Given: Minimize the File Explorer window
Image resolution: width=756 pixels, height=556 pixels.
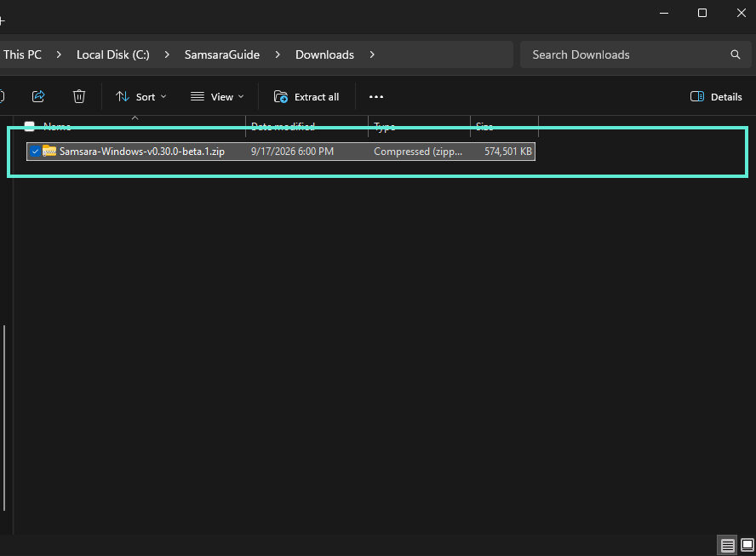Looking at the screenshot, I should pos(664,13).
